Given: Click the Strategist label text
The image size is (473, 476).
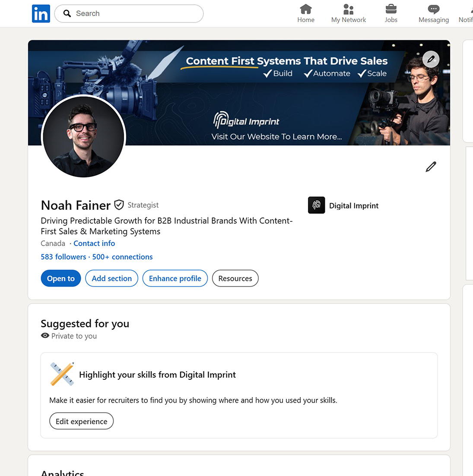Looking at the screenshot, I should pos(143,205).
